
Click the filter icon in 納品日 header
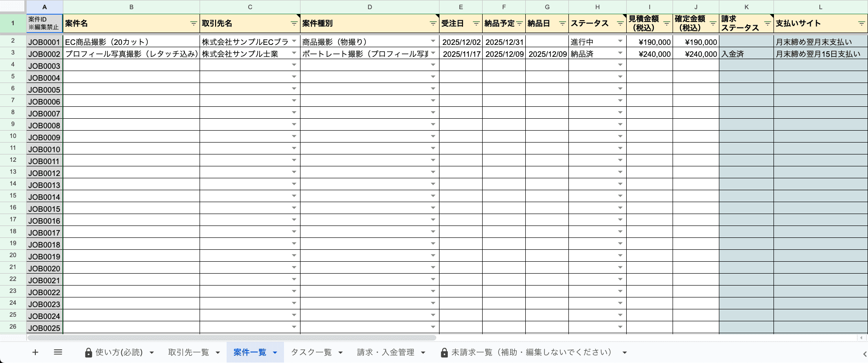(562, 24)
